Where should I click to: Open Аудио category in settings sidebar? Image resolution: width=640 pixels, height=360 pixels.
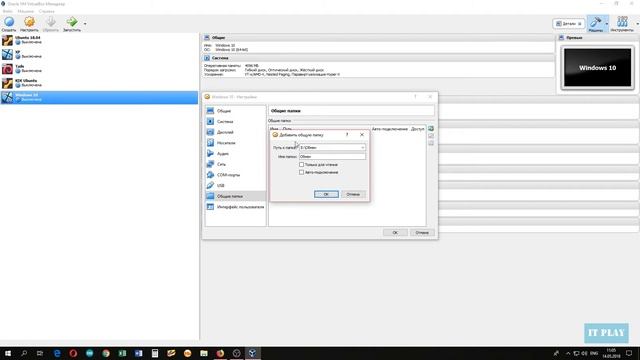pos(236,153)
